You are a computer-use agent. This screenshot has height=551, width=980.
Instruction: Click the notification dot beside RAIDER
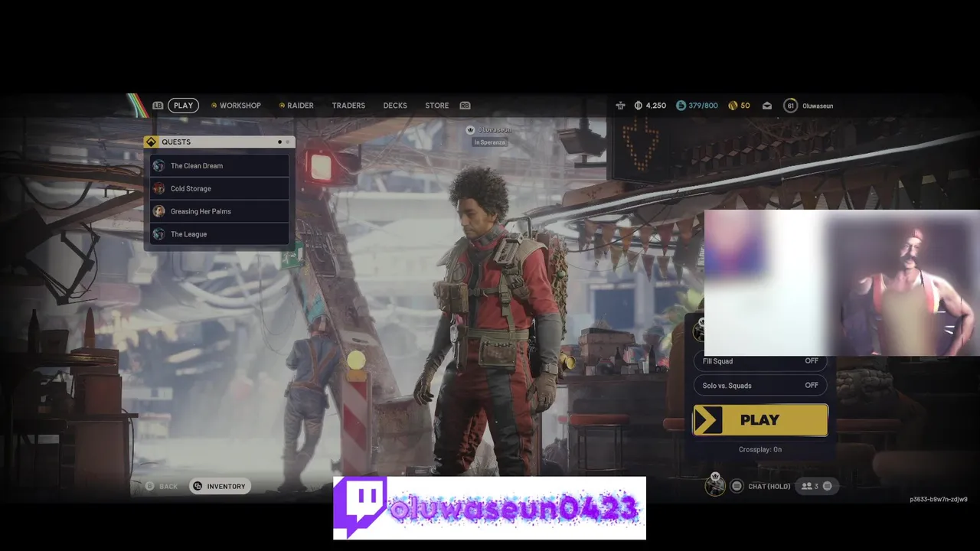coord(282,106)
